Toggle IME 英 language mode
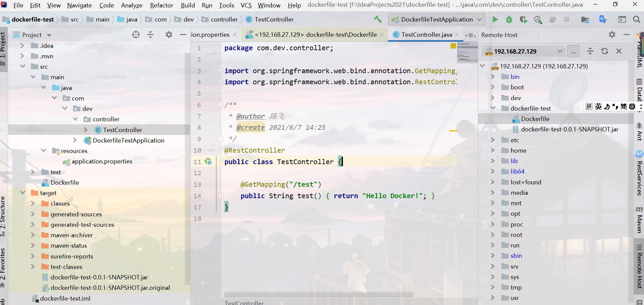 pyautogui.click(x=598, y=106)
